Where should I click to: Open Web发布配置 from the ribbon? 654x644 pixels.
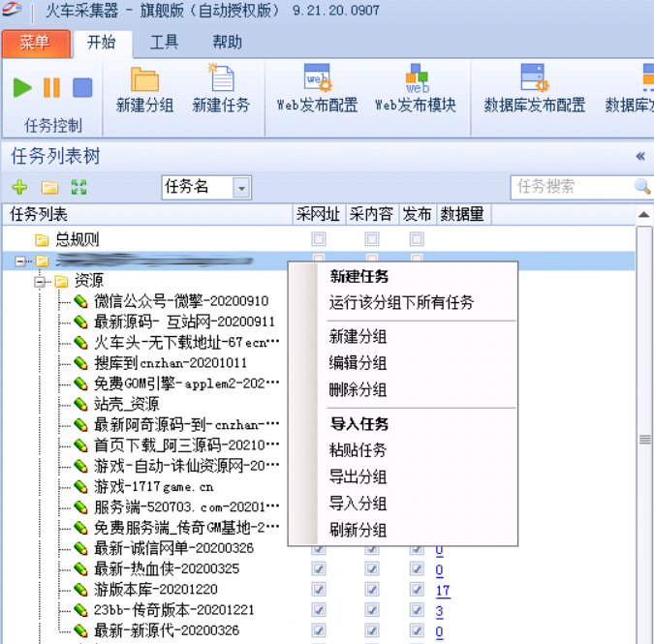[x=317, y=79]
